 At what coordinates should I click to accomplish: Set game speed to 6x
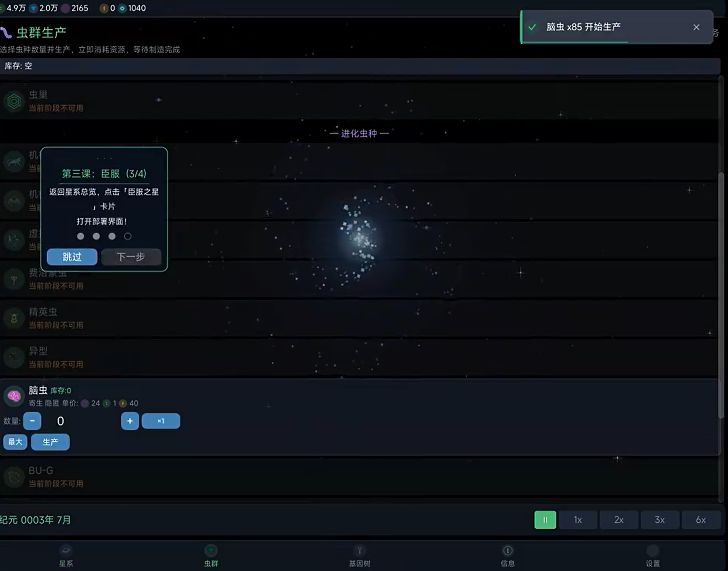click(700, 520)
